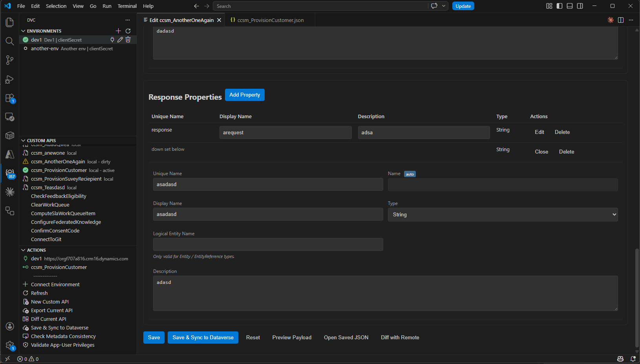This screenshot has width=640, height=364.
Task: Open the Explorer view in activity bar
Action: pos(10,22)
